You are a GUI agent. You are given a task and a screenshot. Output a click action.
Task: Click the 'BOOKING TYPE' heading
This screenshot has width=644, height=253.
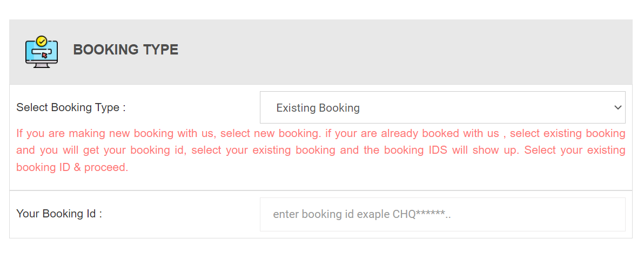coord(125,50)
